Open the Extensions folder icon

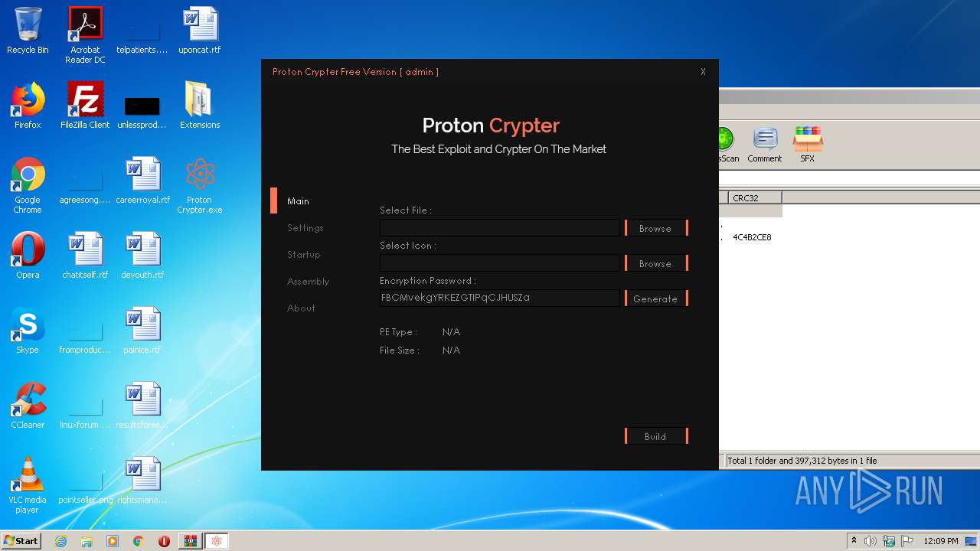click(200, 106)
